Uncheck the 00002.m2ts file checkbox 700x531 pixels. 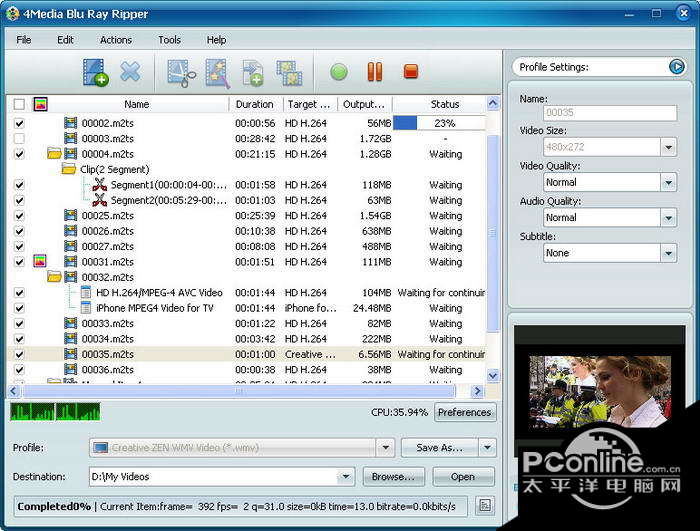tap(19, 123)
